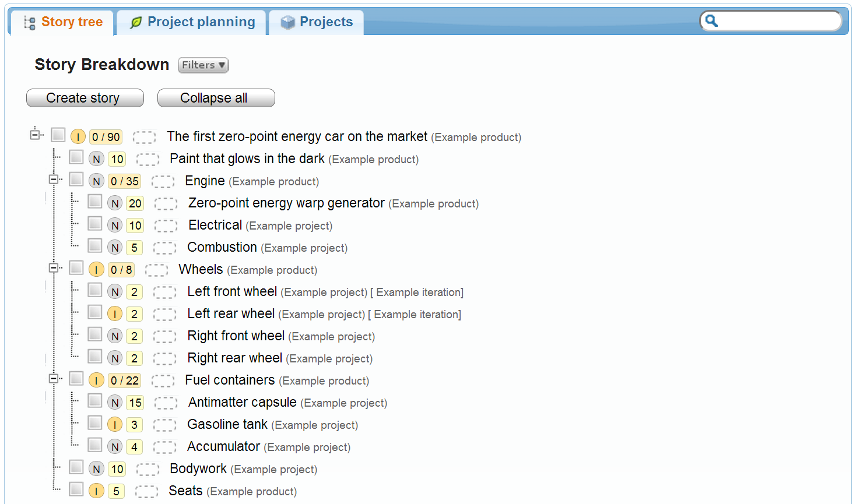The image size is (867, 504).
Task: Click the Seats story state icon
Action: point(96,491)
